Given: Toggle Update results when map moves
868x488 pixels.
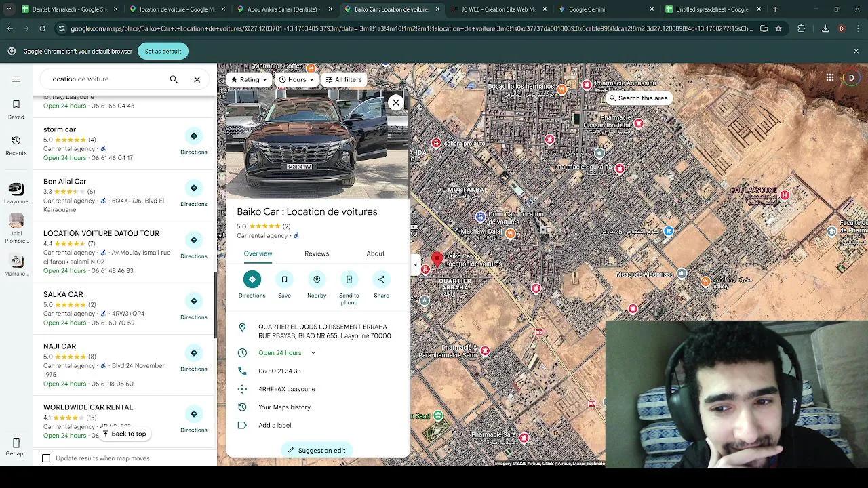Looking at the screenshot, I should (x=46, y=458).
